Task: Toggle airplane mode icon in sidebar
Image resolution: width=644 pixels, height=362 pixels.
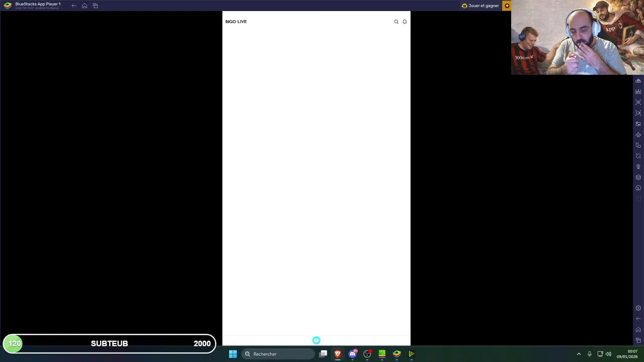Action: tap(638, 134)
